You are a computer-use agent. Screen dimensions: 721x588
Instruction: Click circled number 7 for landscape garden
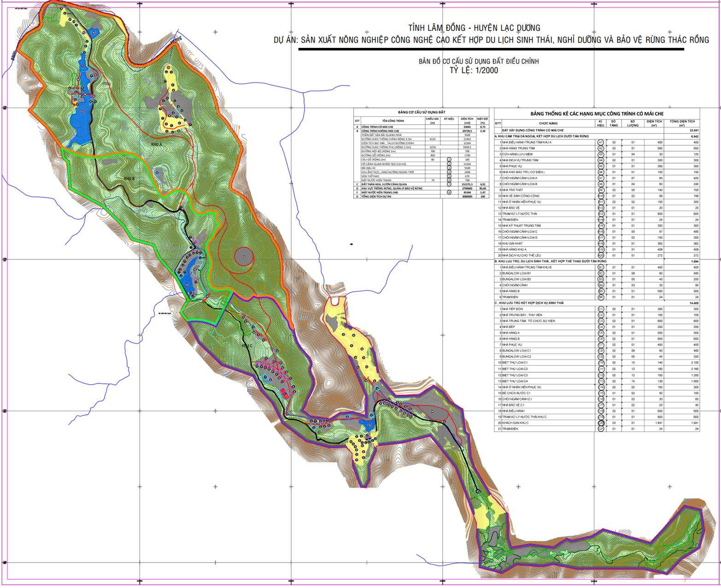pos(449,184)
